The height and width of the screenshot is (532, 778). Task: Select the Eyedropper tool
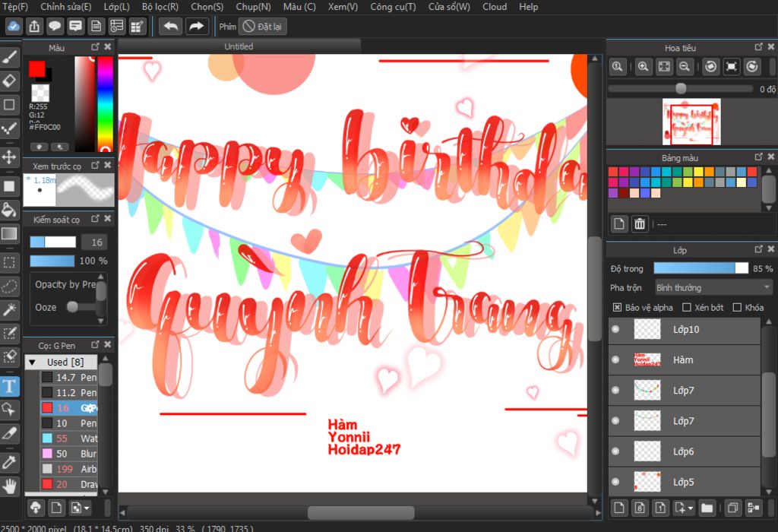tap(9, 463)
